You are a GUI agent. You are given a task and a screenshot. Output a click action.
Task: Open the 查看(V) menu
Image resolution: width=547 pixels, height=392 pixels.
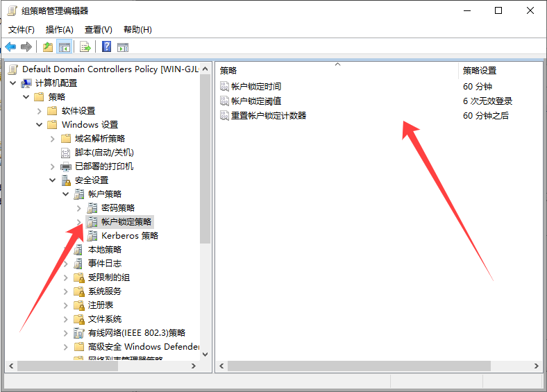(x=98, y=30)
